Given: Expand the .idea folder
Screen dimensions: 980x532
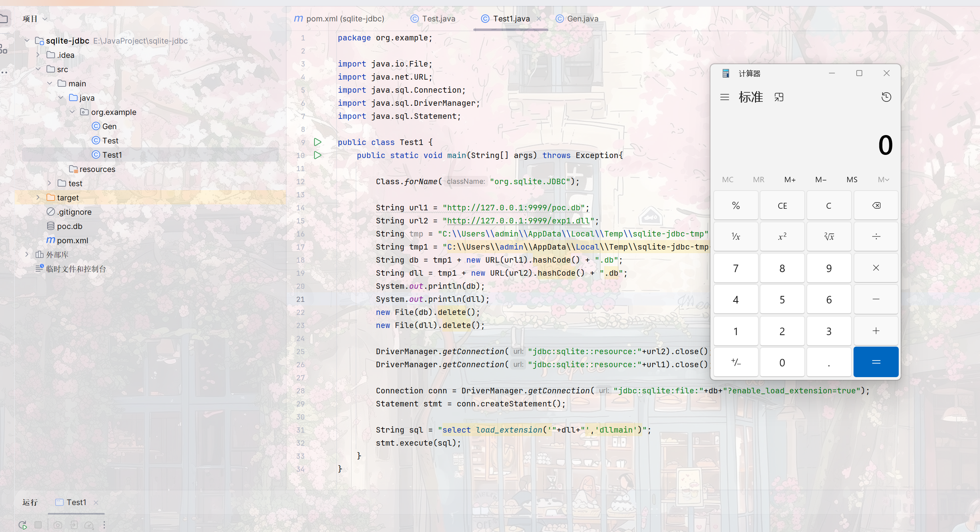Looking at the screenshot, I should tap(38, 55).
